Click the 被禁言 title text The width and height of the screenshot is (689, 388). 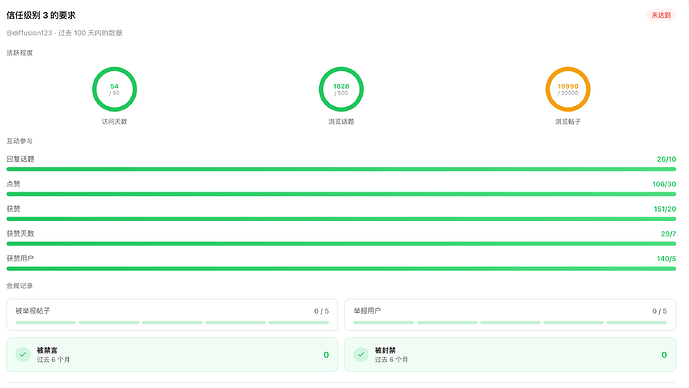pyautogui.click(x=47, y=350)
